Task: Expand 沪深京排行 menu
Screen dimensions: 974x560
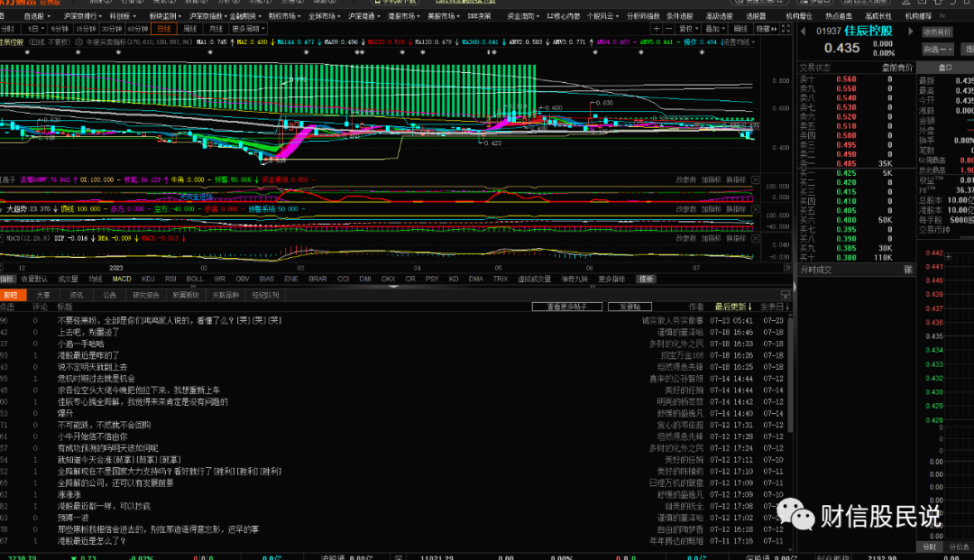Action: [83, 16]
